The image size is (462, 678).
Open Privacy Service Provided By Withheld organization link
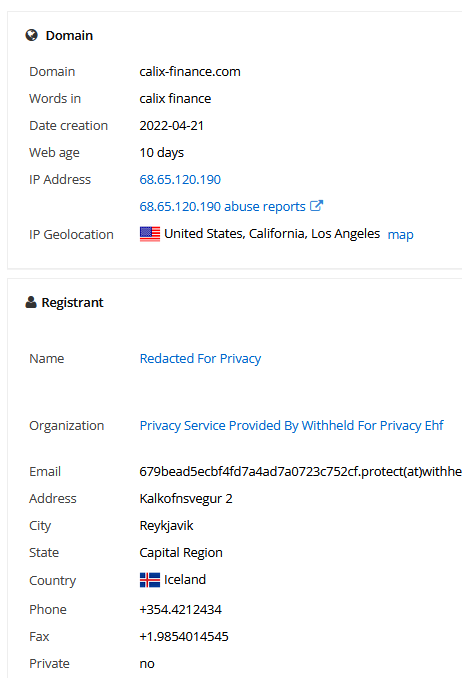pyautogui.click(x=292, y=425)
